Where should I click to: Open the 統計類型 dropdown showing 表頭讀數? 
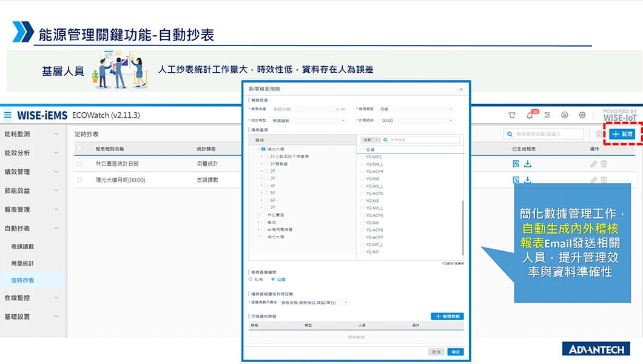(x=309, y=121)
